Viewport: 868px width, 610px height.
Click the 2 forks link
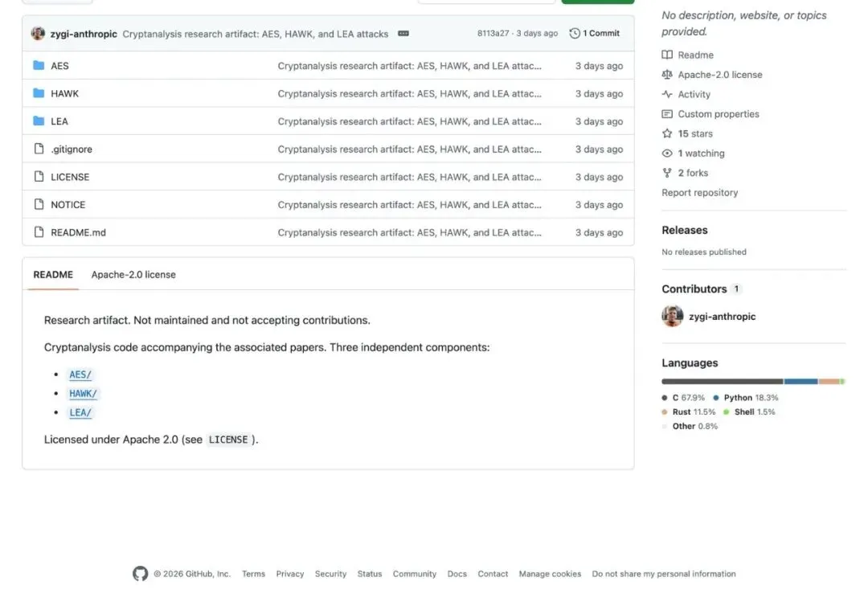pos(693,173)
